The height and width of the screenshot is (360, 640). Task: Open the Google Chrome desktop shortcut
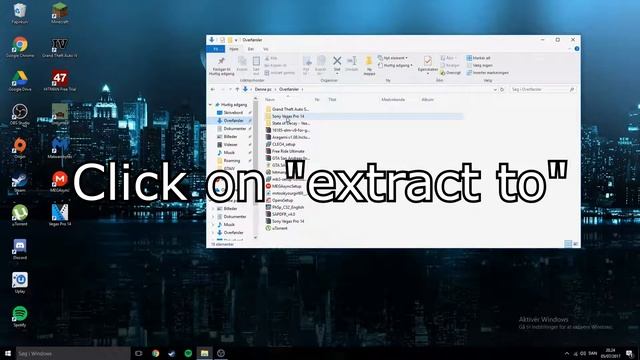click(20, 47)
